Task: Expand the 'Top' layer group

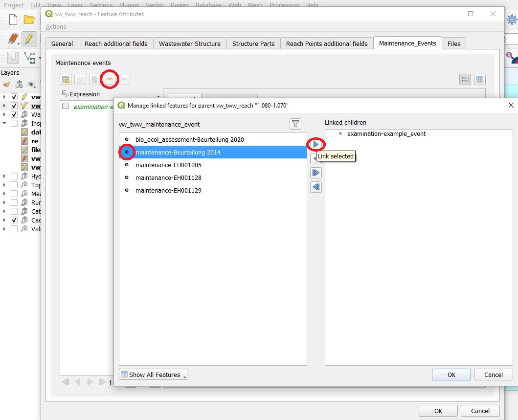Action: point(4,185)
